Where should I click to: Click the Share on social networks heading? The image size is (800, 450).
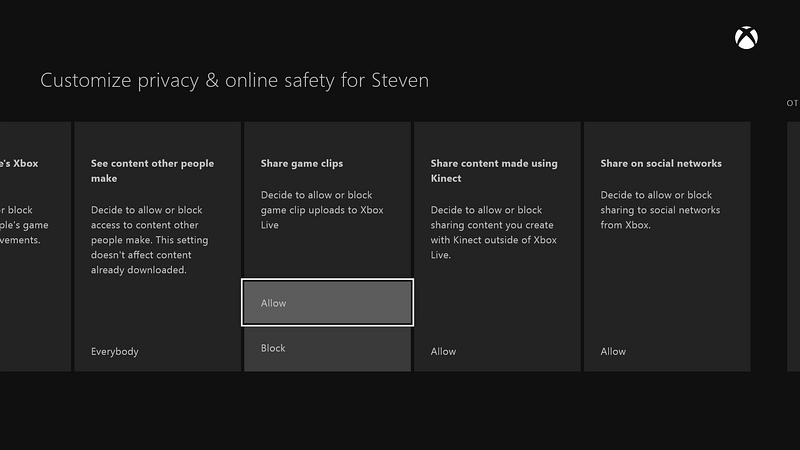click(661, 163)
